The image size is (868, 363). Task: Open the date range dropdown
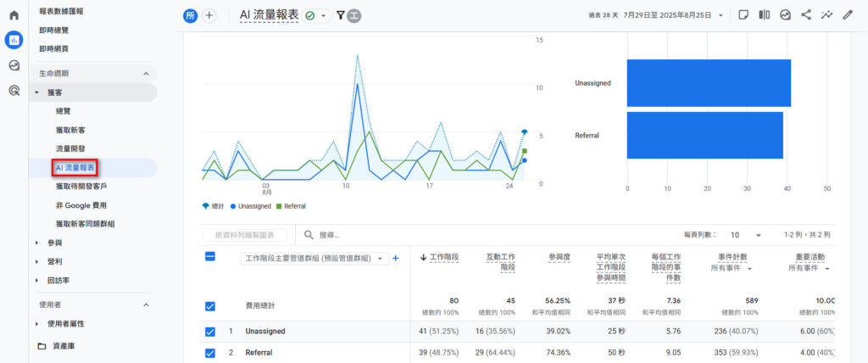[x=721, y=15]
